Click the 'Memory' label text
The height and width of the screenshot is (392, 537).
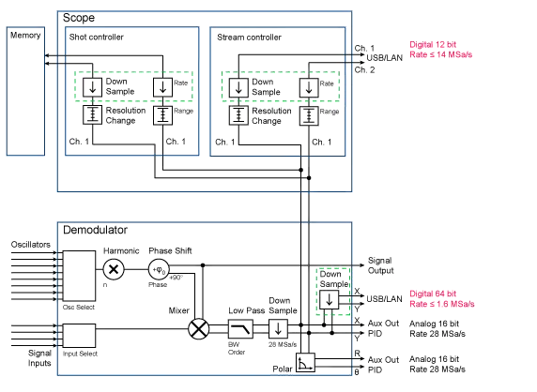pyautogui.click(x=25, y=36)
